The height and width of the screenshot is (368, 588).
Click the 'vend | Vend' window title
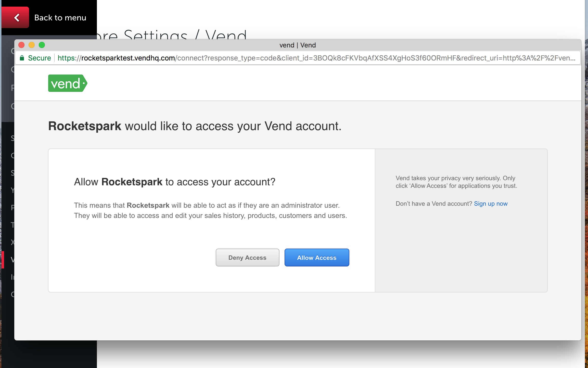(298, 45)
